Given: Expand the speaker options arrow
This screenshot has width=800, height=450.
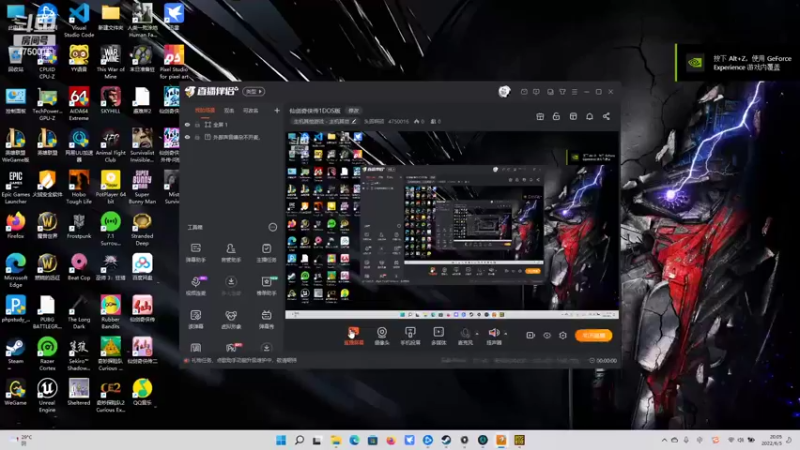Looking at the screenshot, I should point(506,334).
